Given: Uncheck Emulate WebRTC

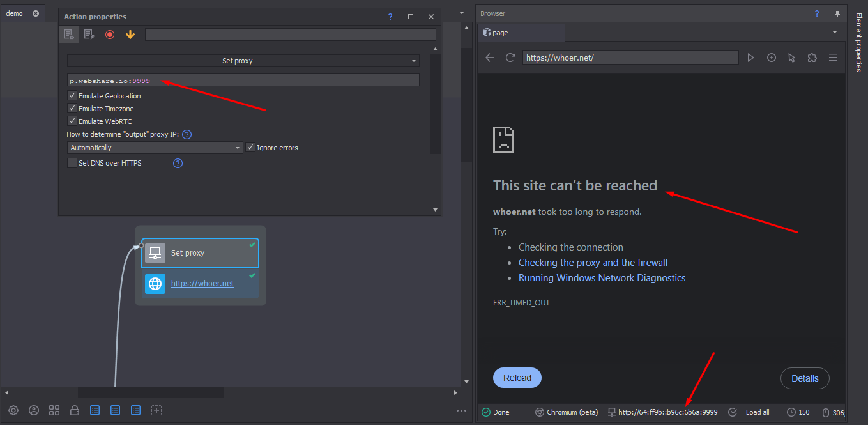Looking at the screenshot, I should pyautogui.click(x=72, y=121).
